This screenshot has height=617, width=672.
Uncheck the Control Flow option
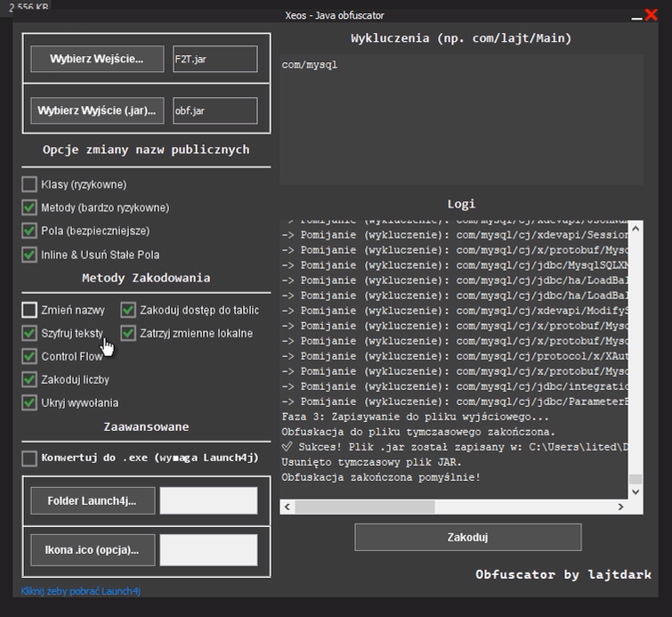coord(29,356)
